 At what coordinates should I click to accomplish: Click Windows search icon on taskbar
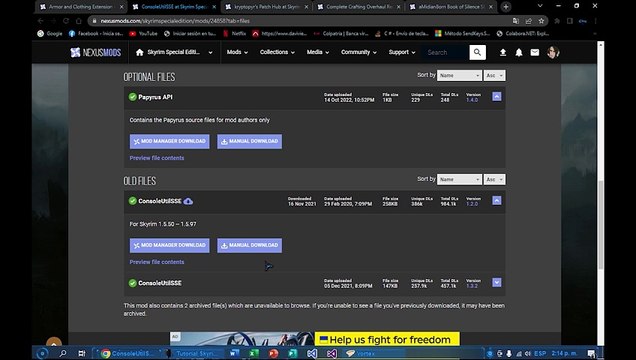[63, 354]
